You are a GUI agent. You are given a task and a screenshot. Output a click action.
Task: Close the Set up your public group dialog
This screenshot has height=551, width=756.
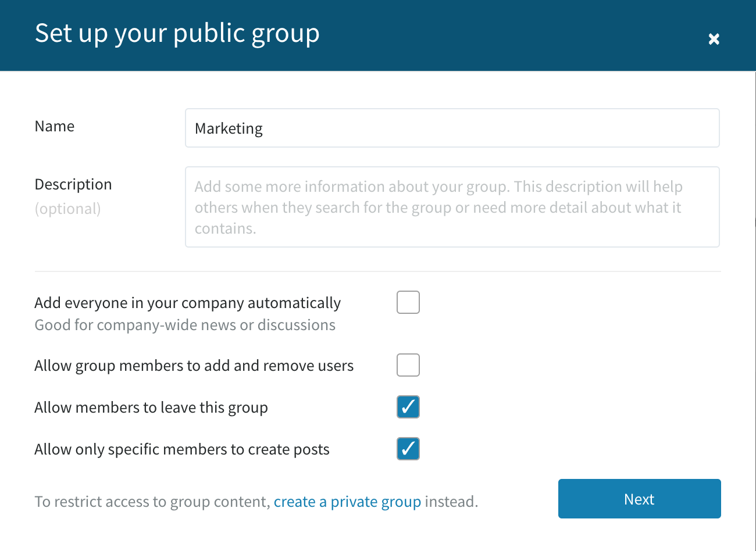tap(714, 39)
